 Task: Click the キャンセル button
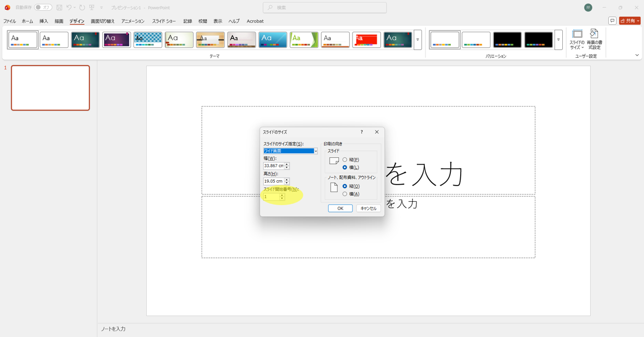coord(368,209)
